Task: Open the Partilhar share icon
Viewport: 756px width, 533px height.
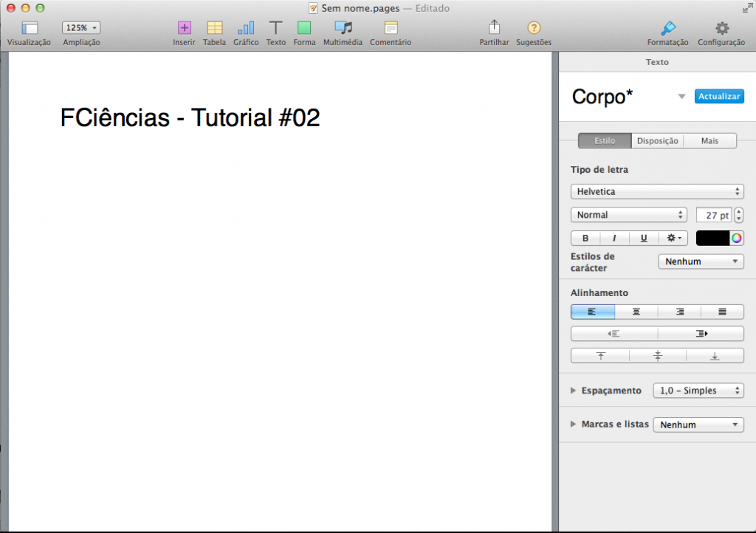Action: (x=494, y=27)
